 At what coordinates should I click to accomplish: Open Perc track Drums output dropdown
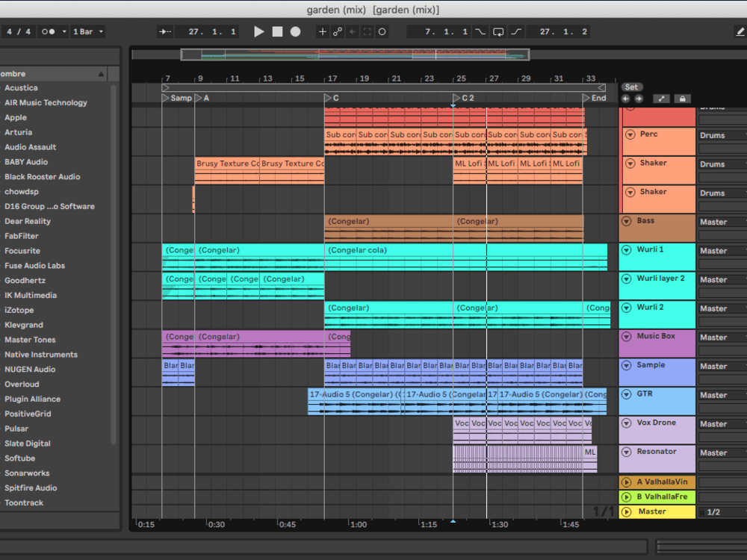click(722, 136)
